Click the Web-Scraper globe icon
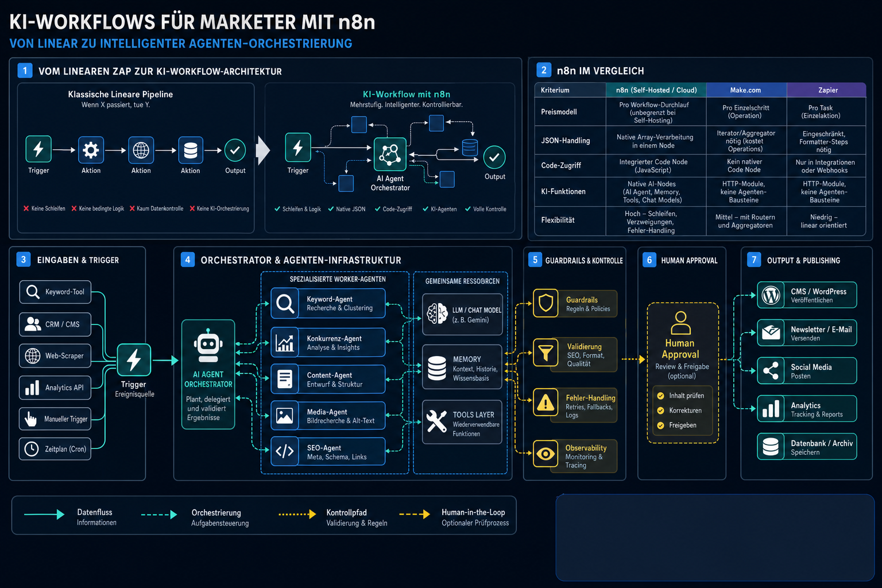This screenshot has height=588, width=882. coord(33,356)
